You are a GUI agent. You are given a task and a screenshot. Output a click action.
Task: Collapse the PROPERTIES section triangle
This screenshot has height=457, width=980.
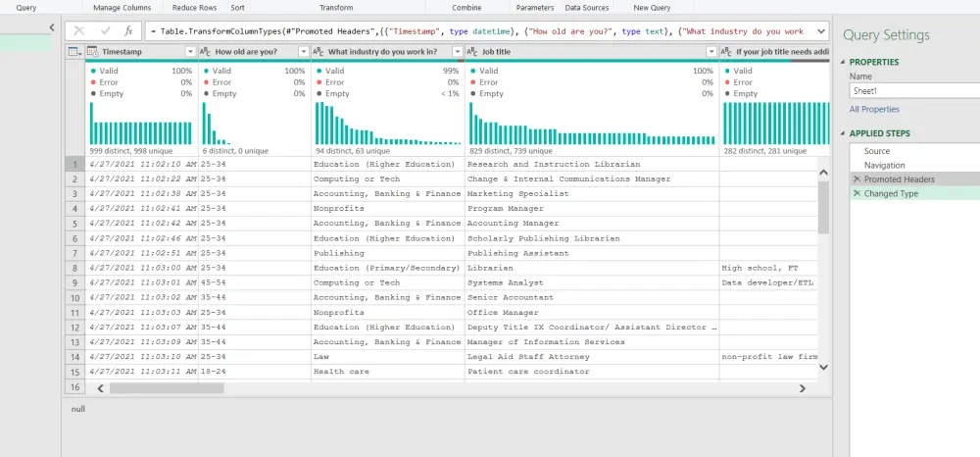(843, 62)
